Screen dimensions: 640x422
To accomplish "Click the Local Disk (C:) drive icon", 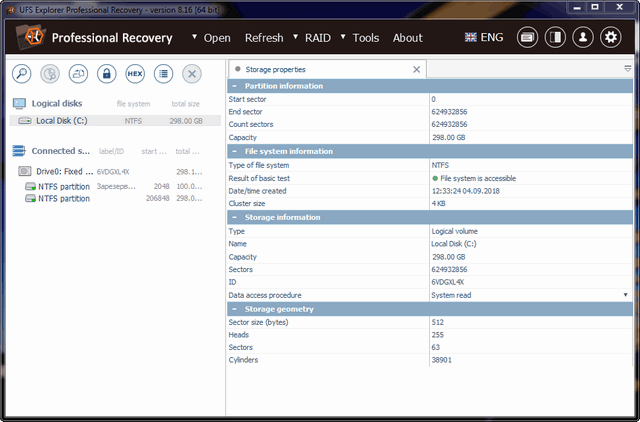I will pyautogui.click(x=25, y=121).
